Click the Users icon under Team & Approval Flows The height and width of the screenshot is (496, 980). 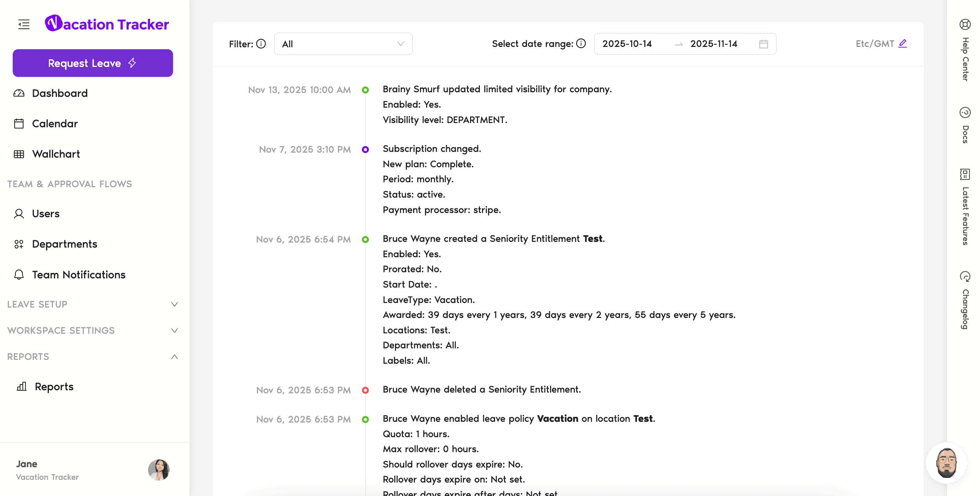(18, 213)
